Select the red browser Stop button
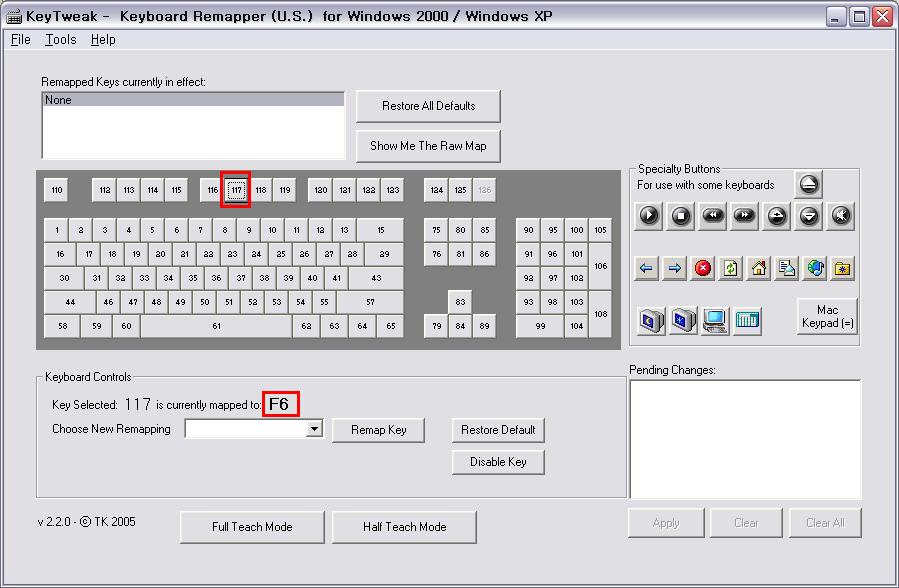This screenshot has height=588, width=899. [x=702, y=268]
